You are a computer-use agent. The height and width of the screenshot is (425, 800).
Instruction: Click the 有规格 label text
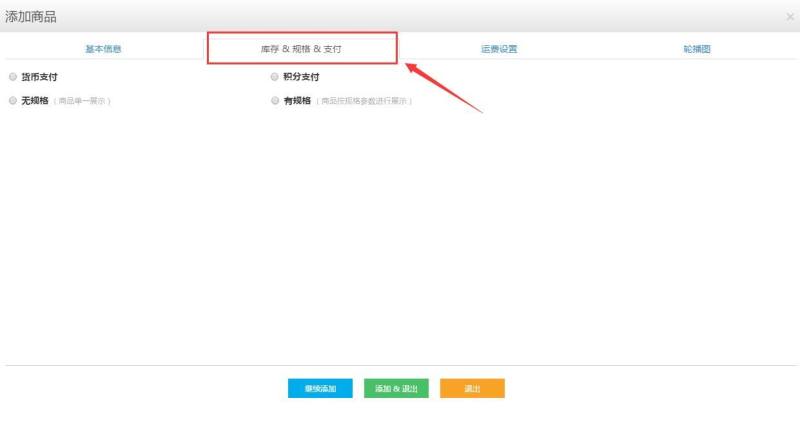(x=297, y=101)
